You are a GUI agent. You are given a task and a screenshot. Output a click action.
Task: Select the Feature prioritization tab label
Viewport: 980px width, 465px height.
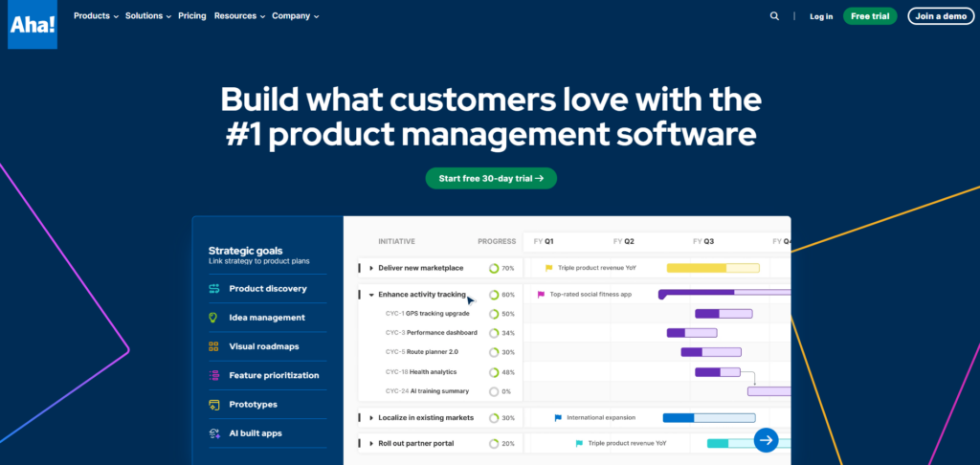coord(274,376)
